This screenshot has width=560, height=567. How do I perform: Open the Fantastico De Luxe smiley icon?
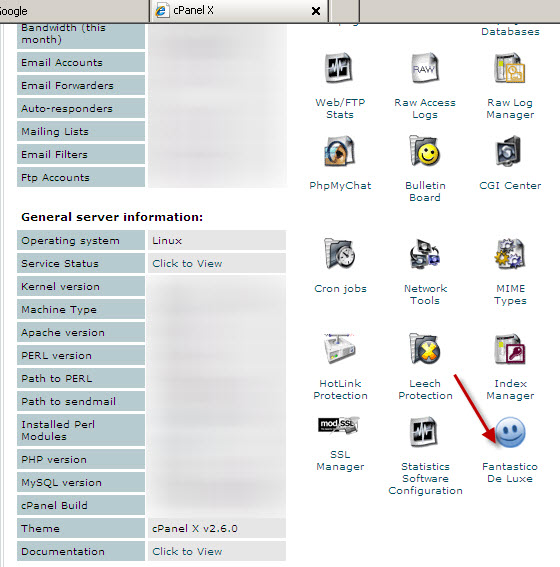click(x=510, y=432)
